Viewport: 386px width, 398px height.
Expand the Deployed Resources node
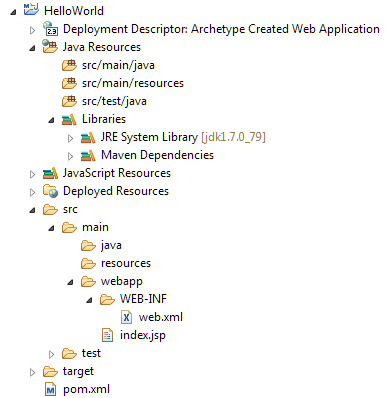32,192
